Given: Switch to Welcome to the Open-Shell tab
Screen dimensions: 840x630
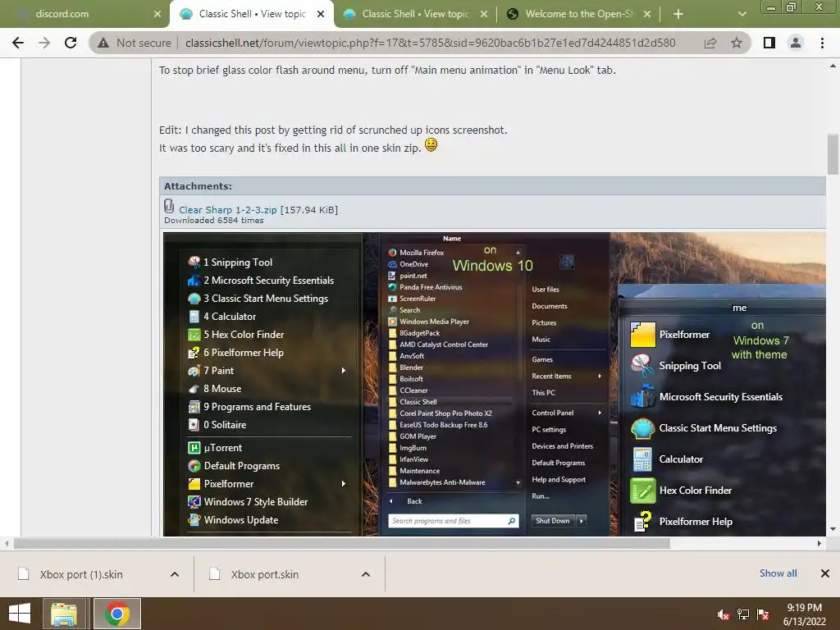Looking at the screenshot, I should point(578,14).
